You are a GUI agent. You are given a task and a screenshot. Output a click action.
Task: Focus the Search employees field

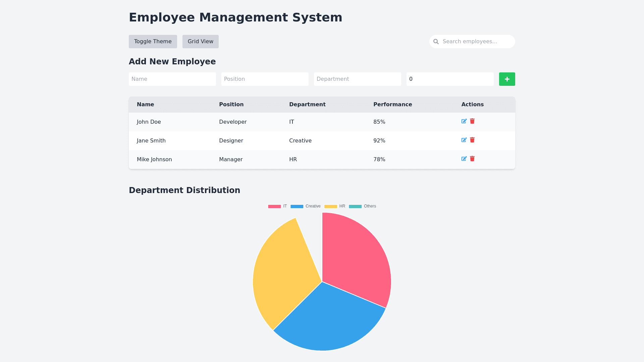(476, 42)
